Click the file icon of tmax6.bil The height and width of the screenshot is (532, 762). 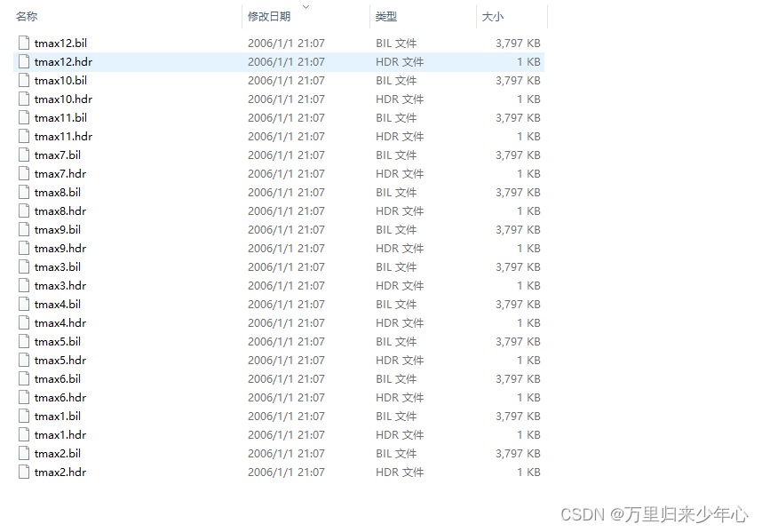pos(24,378)
